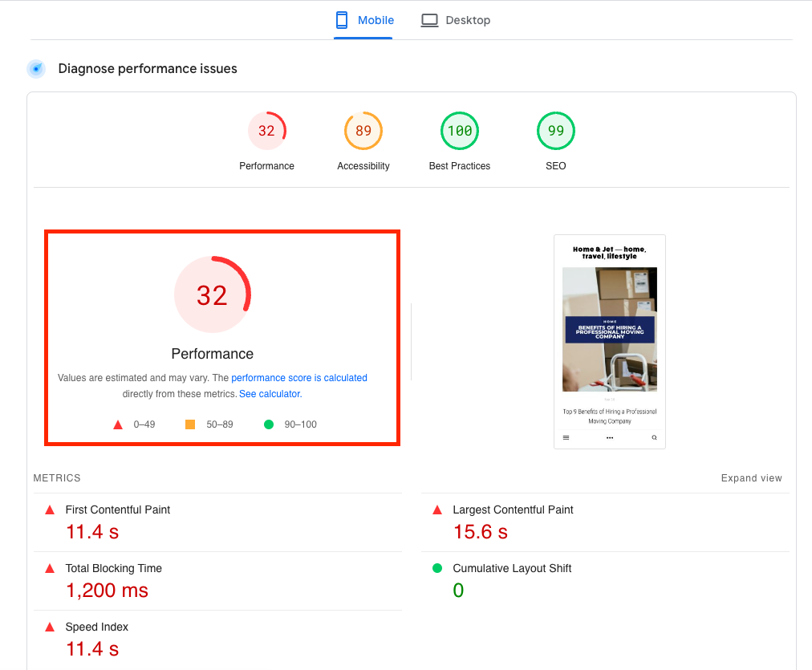Image resolution: width=812 pixels, height=670 pixels.
Task: Click the Total Blocking Time red triangle icon
Action: (x=50, y=569)
